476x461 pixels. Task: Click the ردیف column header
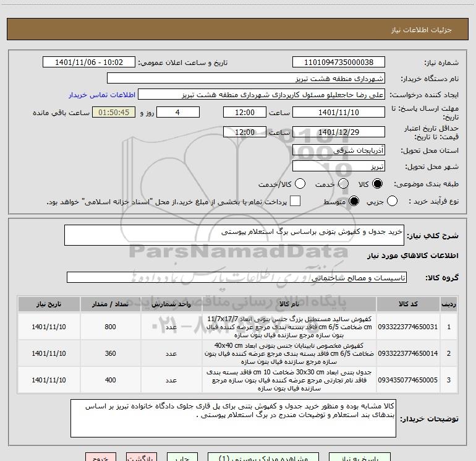point(449,304)
